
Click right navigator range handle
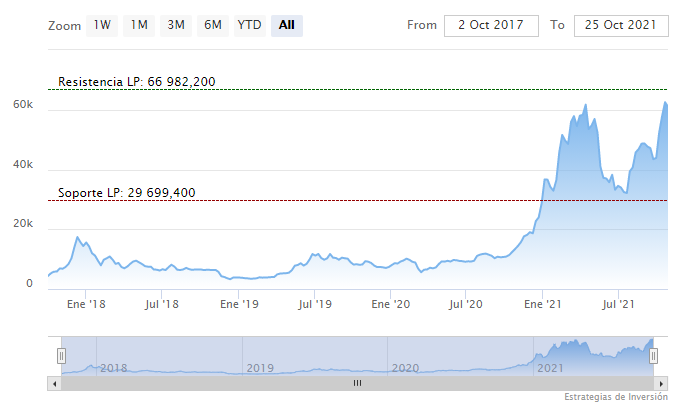[x=653, y=355]
